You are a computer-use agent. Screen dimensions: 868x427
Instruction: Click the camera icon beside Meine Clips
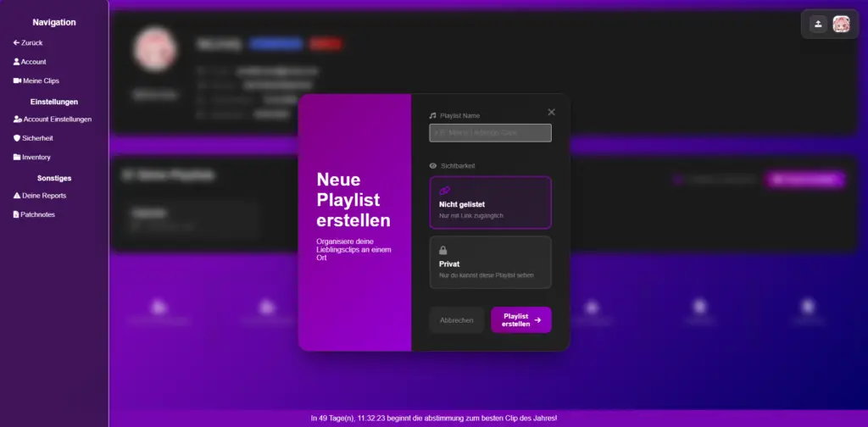coord(16,80)
